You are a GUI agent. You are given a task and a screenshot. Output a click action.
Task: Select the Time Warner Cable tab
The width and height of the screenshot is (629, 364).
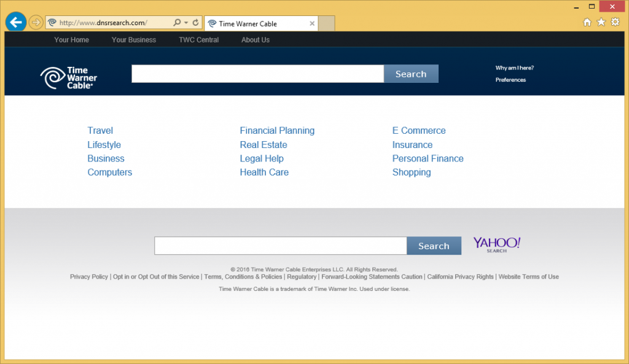coord(260,24)
